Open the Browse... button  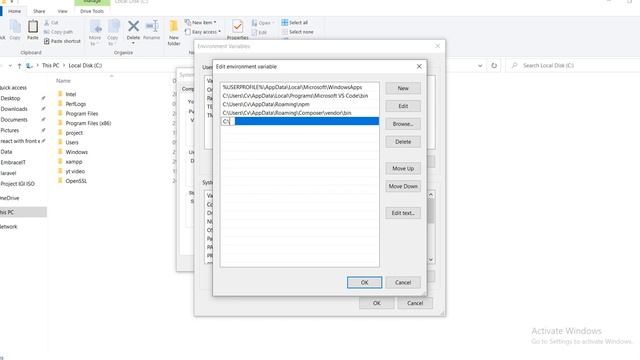coord(403,124)
